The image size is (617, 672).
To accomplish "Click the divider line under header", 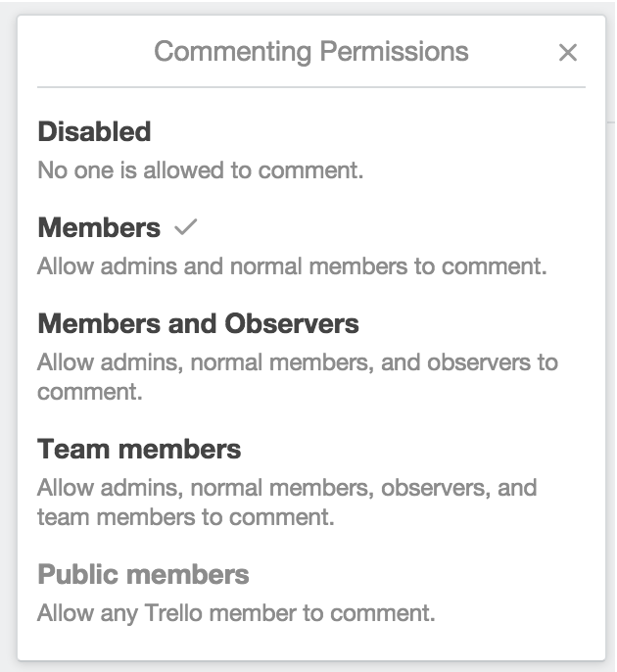I will coord(310,87).
